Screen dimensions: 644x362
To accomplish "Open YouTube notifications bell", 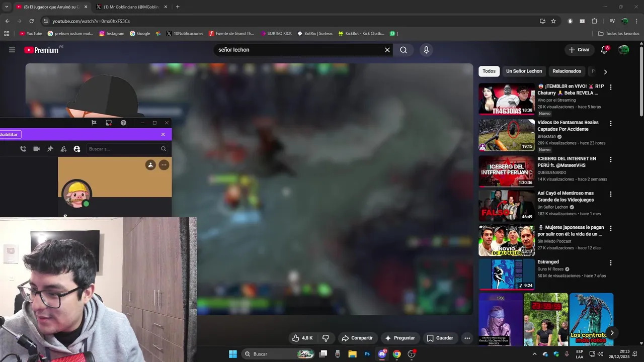I will (x=604, y=50).
